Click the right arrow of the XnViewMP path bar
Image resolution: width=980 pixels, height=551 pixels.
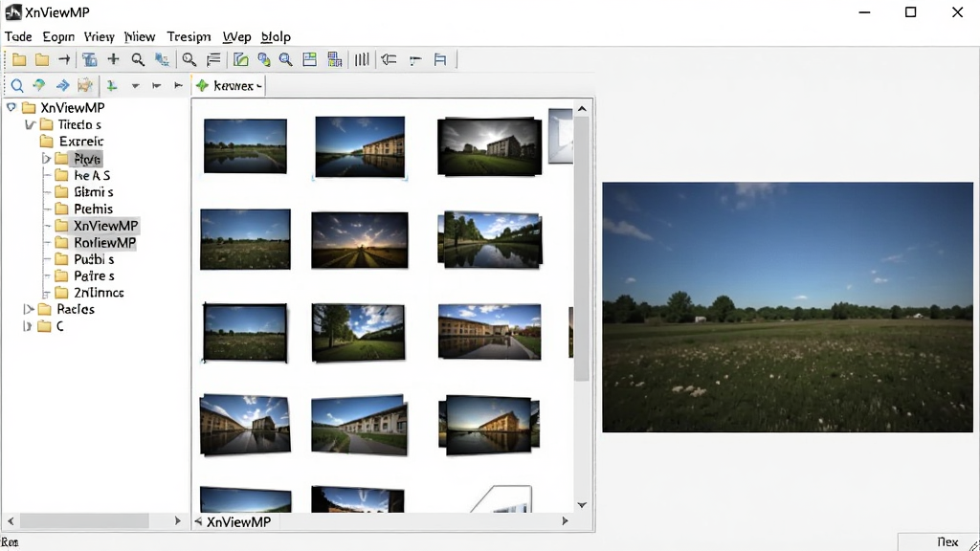(565, 520)
